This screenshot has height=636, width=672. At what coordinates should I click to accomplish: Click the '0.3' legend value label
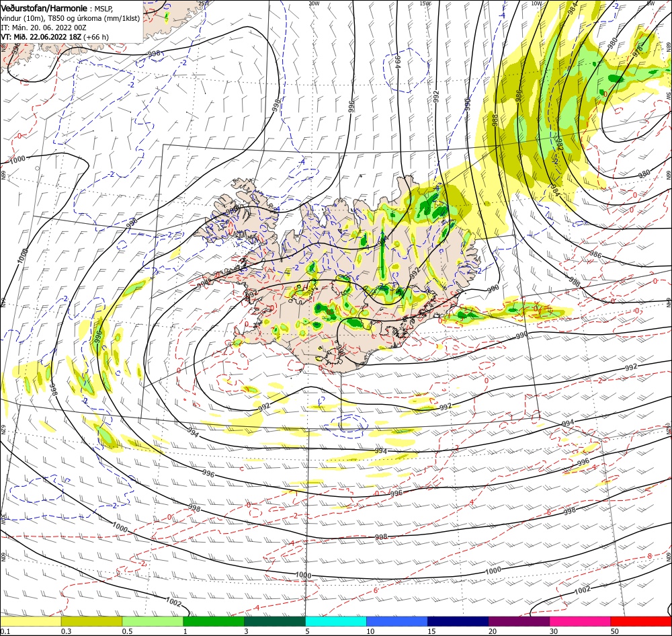click(67, 632)
